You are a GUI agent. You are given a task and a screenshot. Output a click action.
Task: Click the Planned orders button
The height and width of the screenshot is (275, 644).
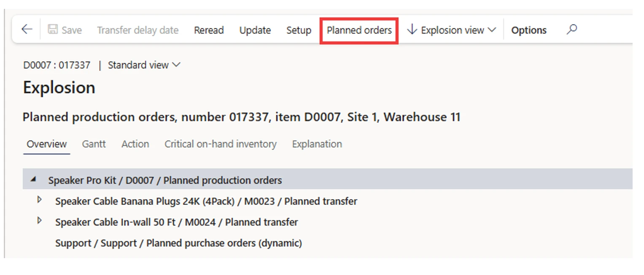[359, 30]
